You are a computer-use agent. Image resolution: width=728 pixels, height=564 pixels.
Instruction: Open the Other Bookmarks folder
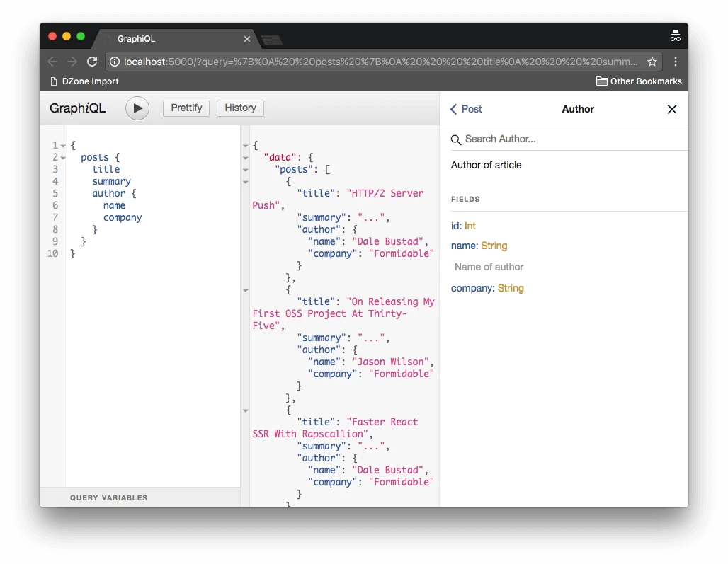(639, 81)
